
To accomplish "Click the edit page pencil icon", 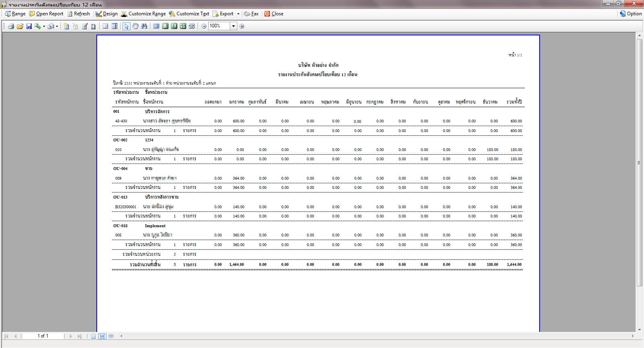I will 85,26.
